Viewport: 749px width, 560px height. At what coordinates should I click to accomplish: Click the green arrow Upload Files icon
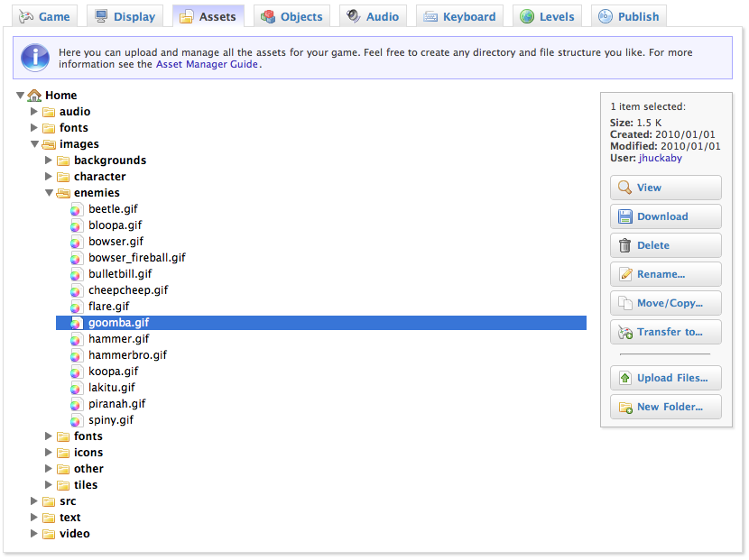click(624, 378)
